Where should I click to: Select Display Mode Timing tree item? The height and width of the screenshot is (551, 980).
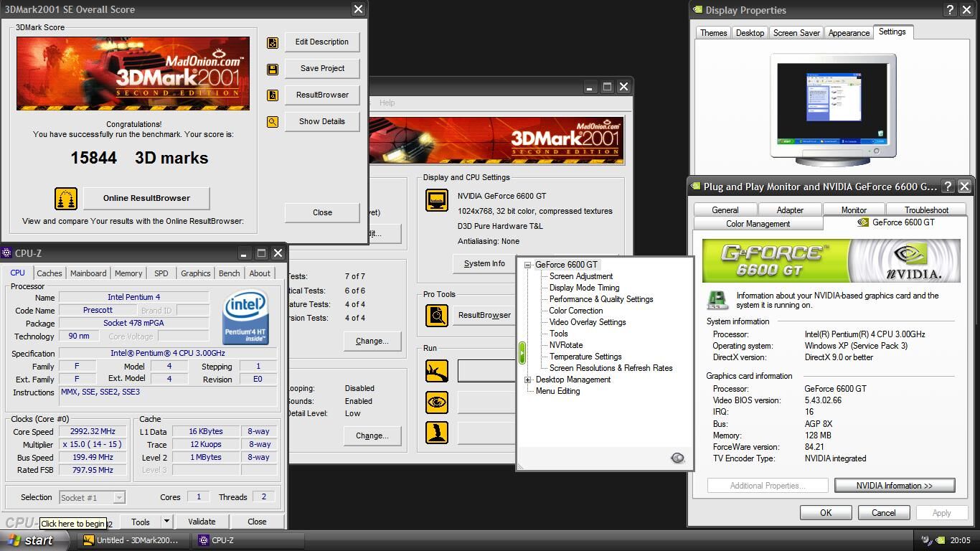584,288
